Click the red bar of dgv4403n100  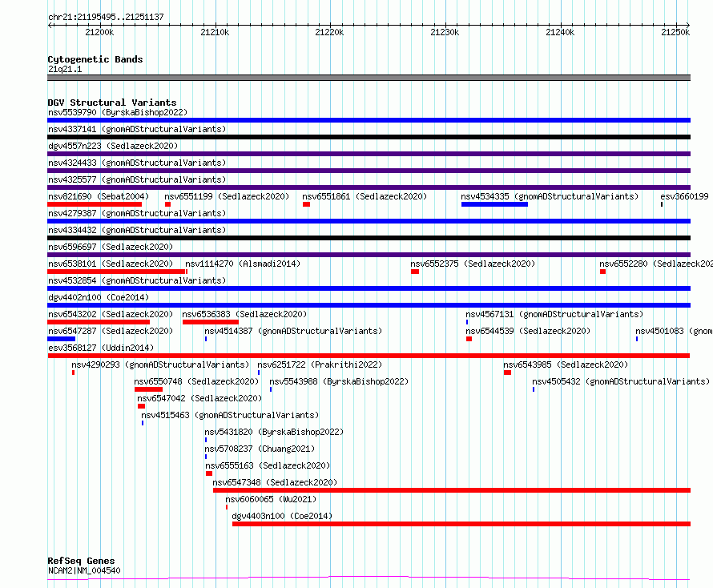tap(461, 525)
